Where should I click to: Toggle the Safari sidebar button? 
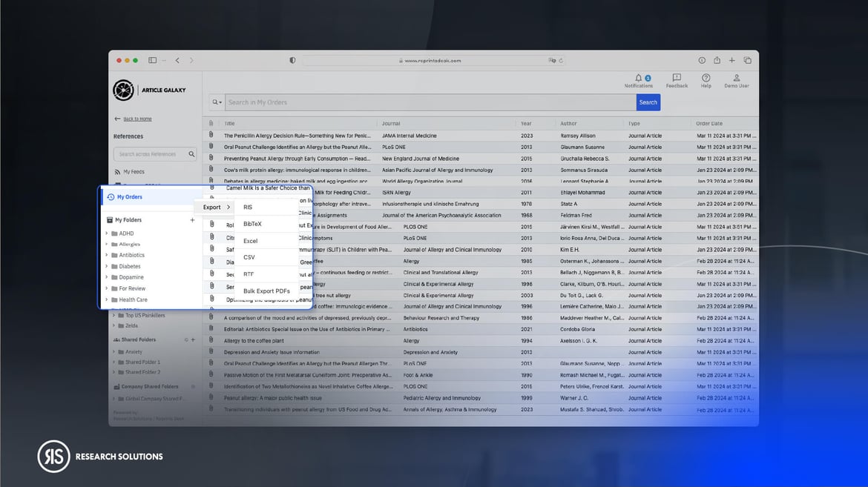click(152, 61)
